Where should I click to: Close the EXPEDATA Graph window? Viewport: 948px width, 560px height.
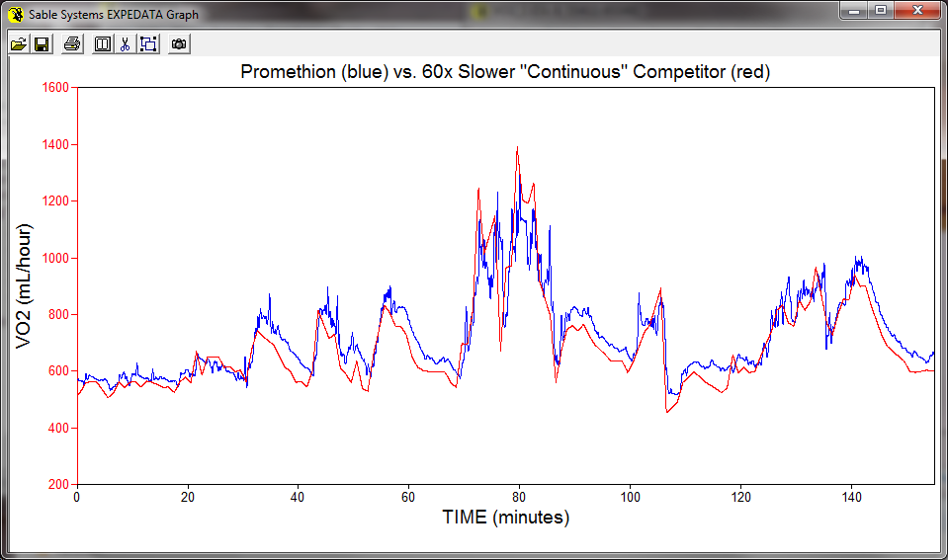[x=917, y=10]
